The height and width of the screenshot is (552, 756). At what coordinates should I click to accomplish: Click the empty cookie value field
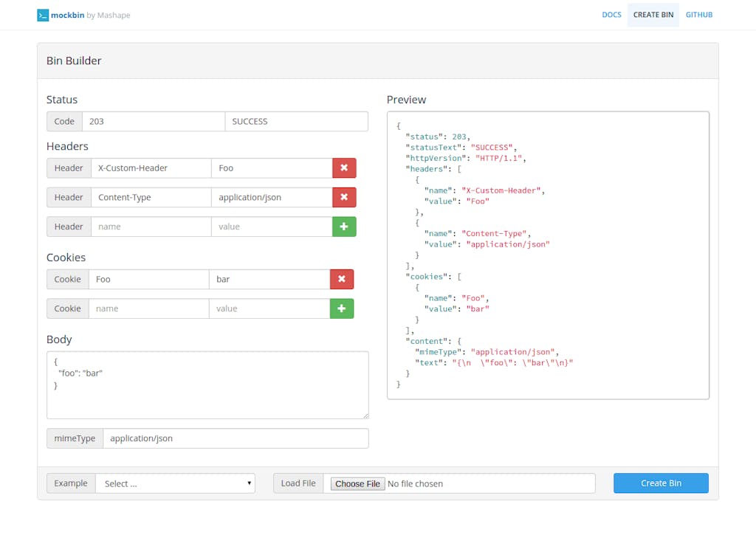tap(269, 308)
